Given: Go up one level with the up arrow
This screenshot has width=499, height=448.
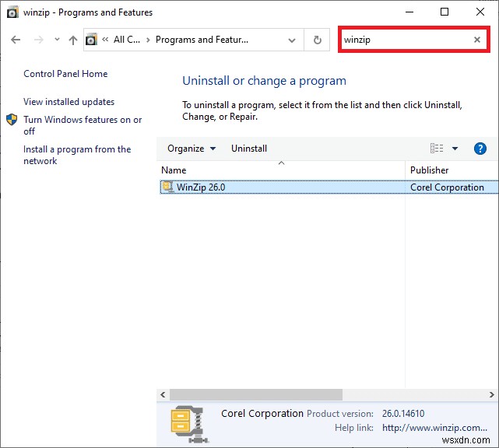Looking at the screenshot, I should tap(73, 40).
